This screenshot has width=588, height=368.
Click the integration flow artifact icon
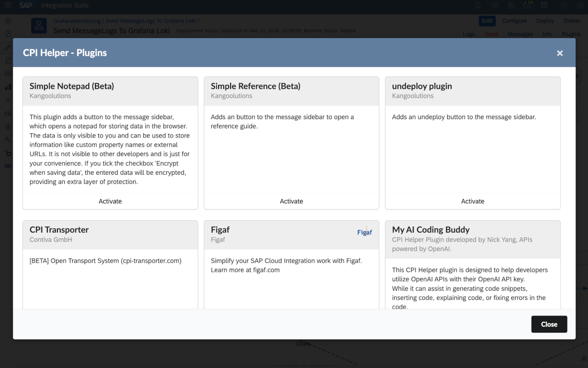[x=39, y=26]
